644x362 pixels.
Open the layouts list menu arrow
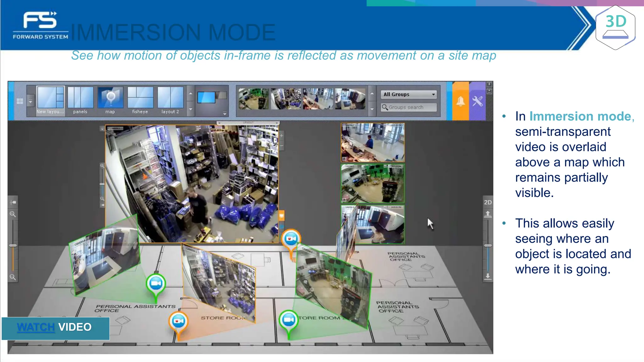coord(30,101)
